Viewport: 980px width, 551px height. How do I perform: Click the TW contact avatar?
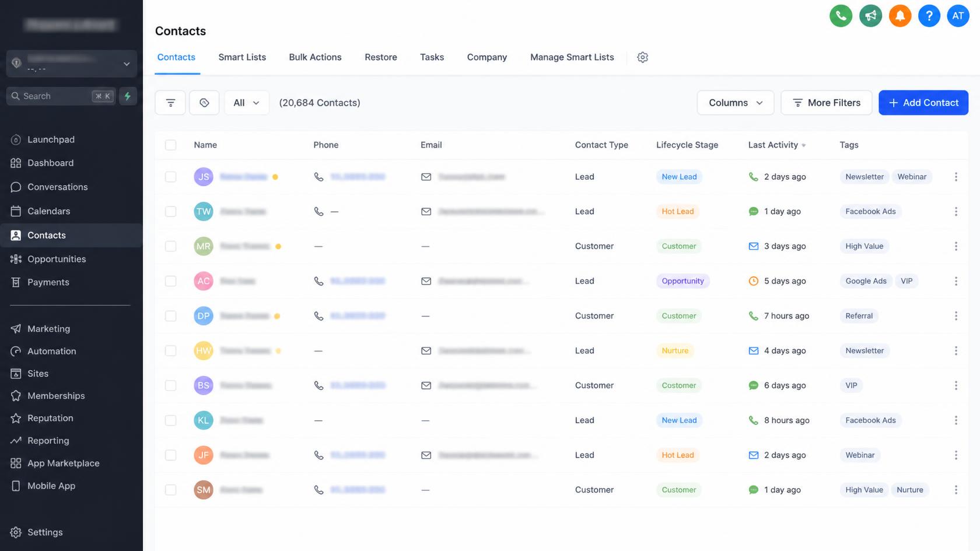coord(204,211)
